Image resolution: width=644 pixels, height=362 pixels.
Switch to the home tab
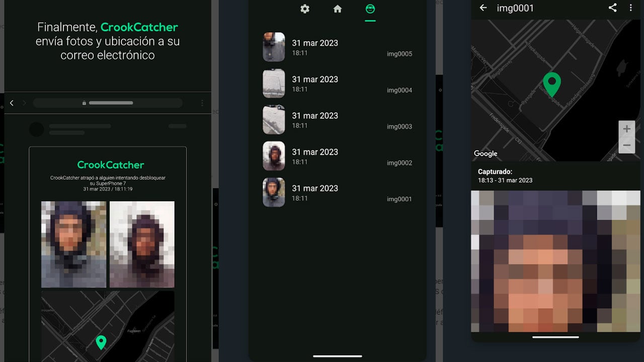(x=337, y=9)
